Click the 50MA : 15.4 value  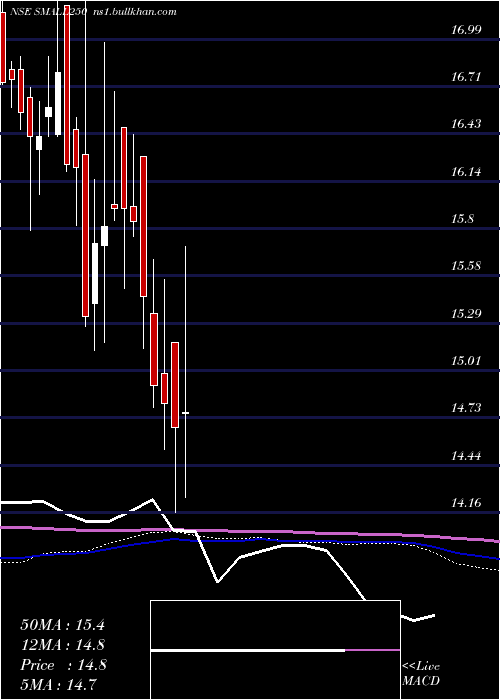pos(62,625)
